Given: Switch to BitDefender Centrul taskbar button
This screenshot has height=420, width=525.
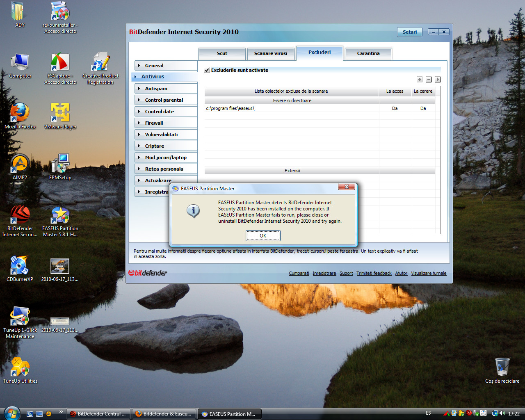Looking at the screenshot, I should (x=99, y=414).
